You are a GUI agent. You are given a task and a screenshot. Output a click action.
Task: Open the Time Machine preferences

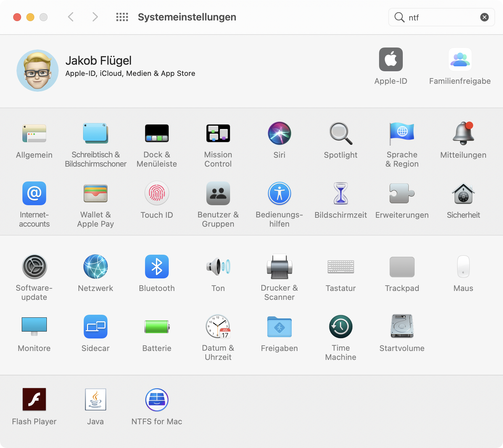(340, 327)
